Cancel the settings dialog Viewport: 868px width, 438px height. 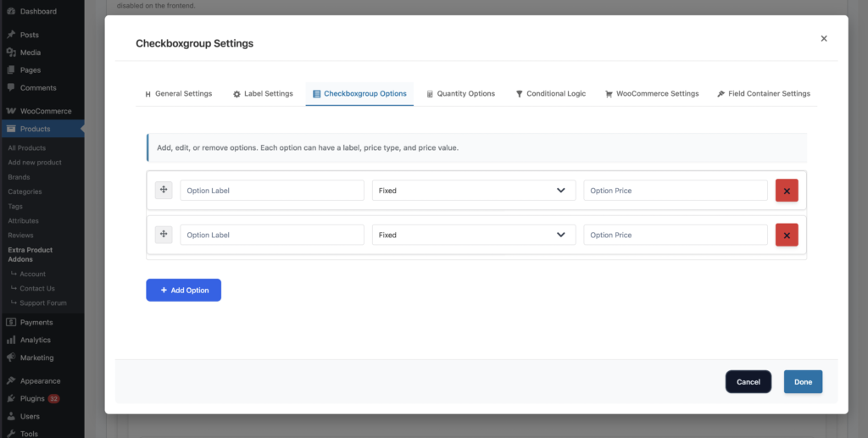[x=748, y=382]
